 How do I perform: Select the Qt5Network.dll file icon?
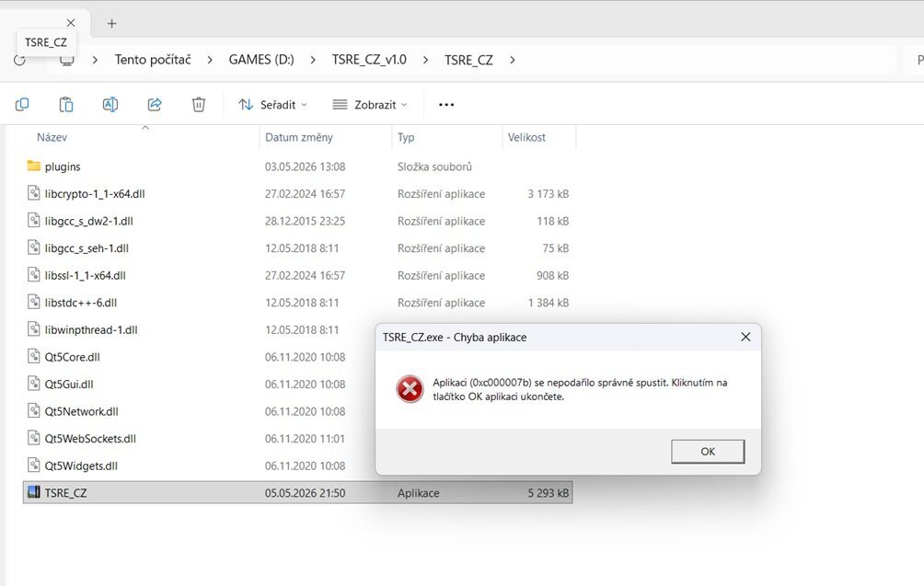[33, 410]
